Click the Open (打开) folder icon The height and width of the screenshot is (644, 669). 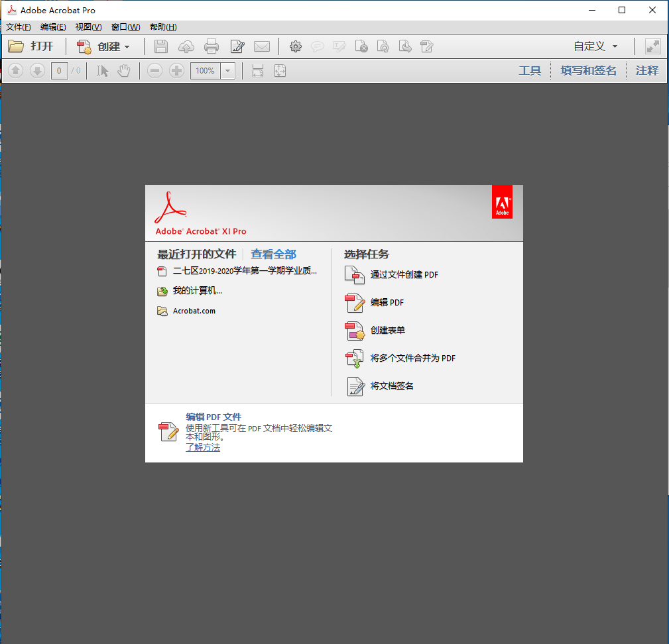(x=16, y=46)
